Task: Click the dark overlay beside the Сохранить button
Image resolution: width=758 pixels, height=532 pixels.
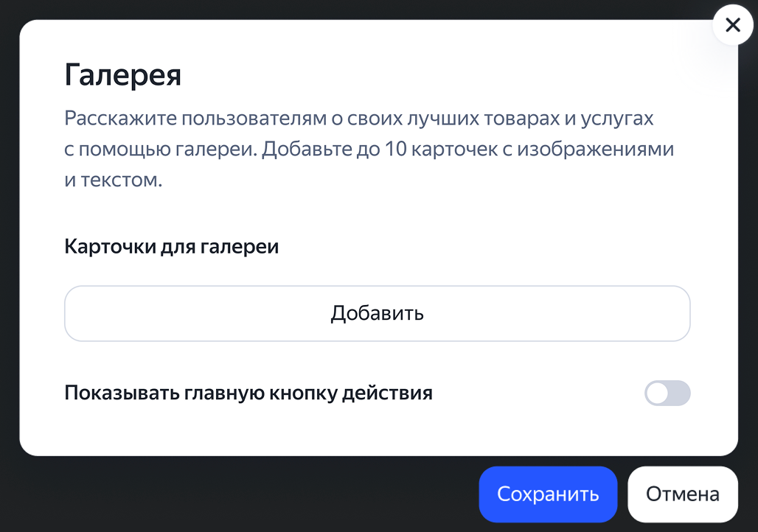Action: coord(242,494)
